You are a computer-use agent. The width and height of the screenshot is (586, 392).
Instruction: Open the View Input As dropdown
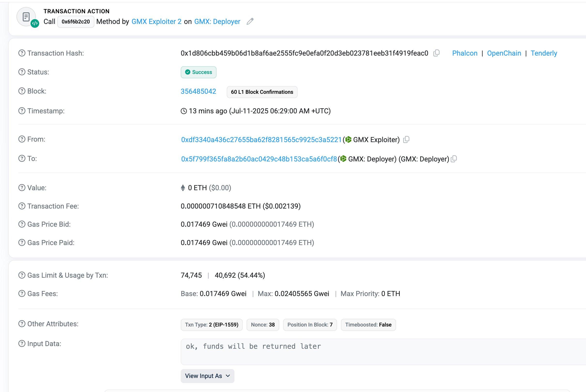point(207,376)
